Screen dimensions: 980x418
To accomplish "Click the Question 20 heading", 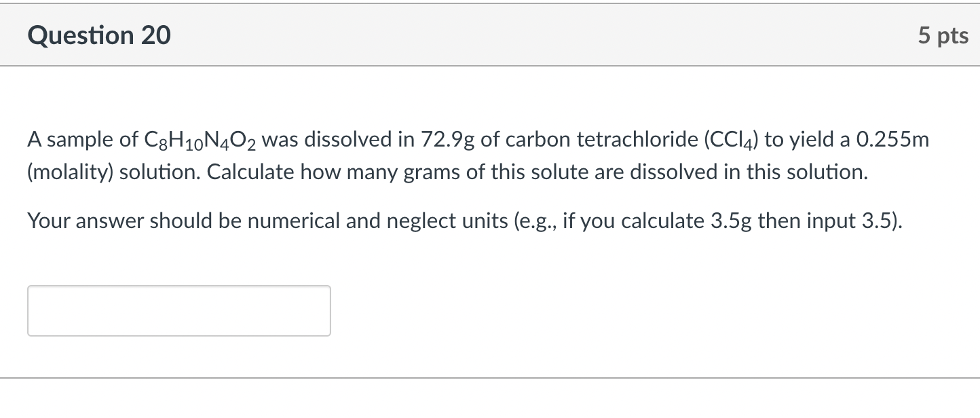I will [x=99, y=35].
